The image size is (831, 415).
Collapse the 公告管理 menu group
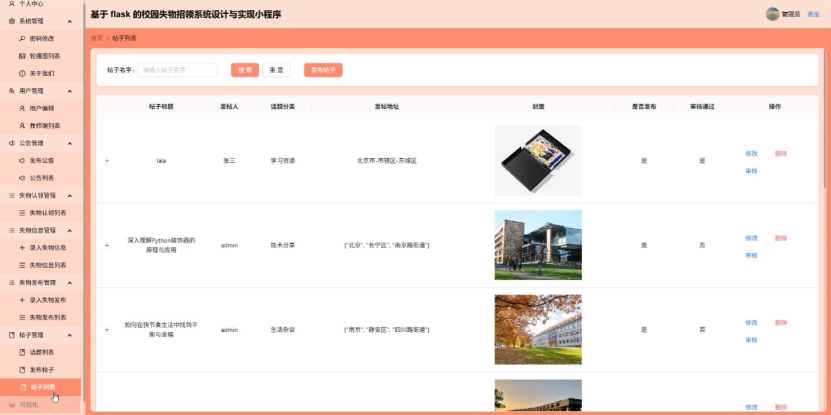[69, 143]
